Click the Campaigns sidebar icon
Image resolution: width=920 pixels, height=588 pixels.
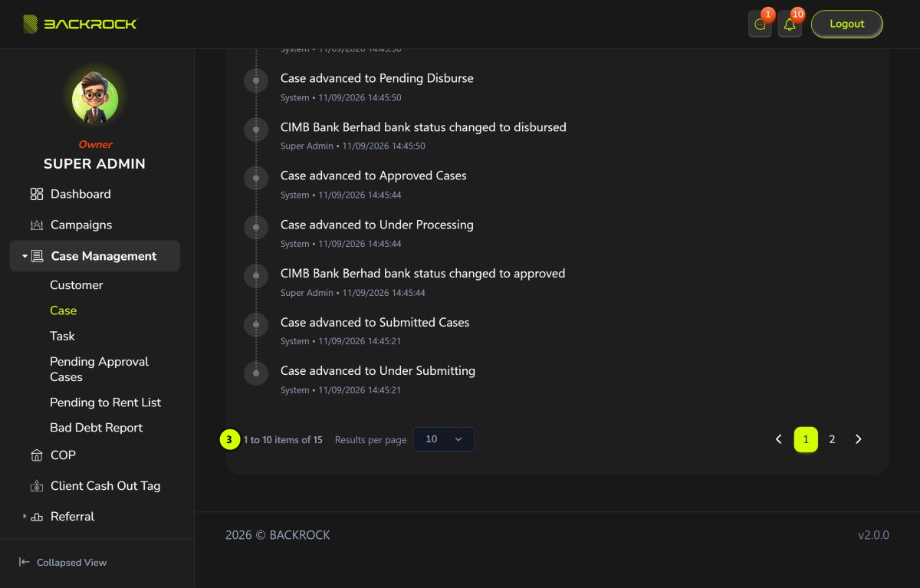pyautogui.click(x=37, y=225)
